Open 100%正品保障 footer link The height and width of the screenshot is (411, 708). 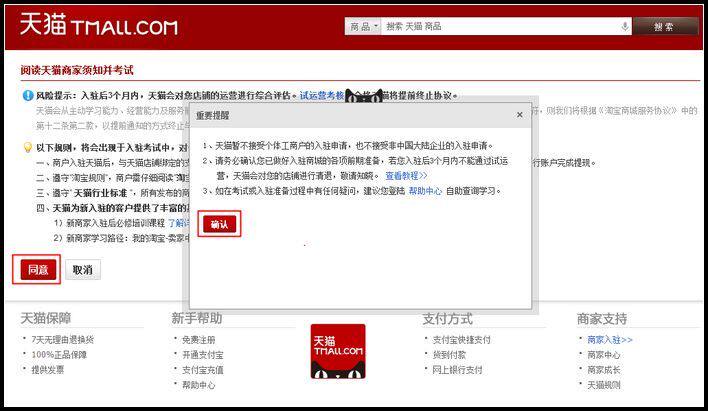tap(59, 355)
